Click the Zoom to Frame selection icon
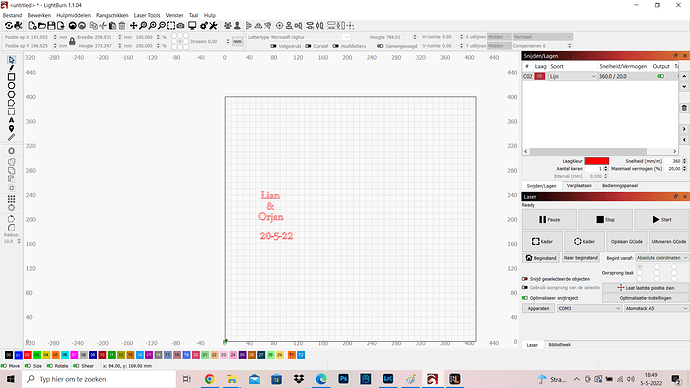The height and width of the screenshot is (388, 690). [171, 26]
